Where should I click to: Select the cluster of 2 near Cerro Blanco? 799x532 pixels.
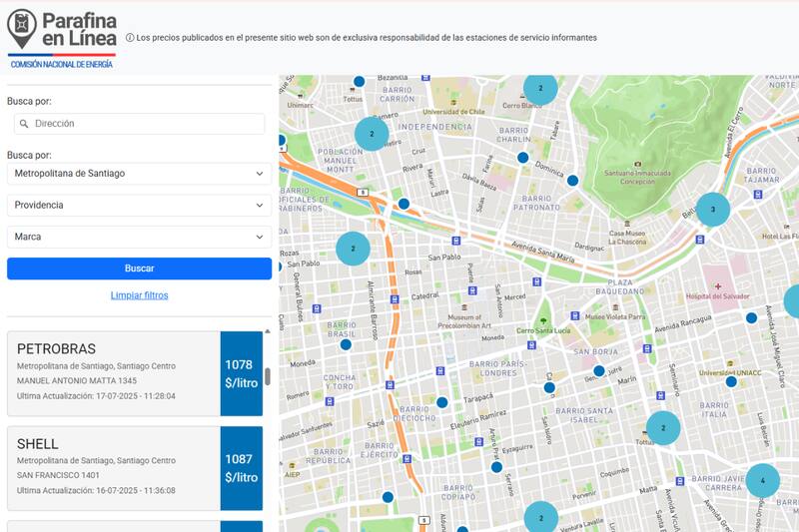(540, 88)
